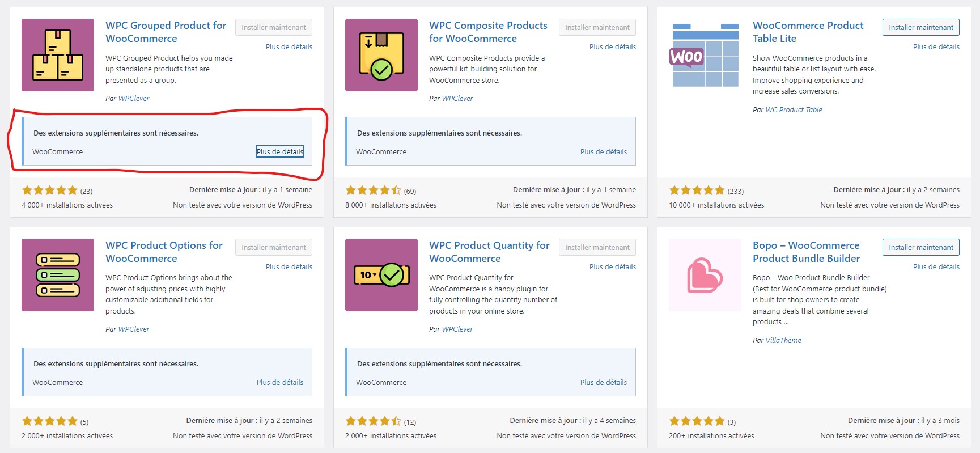980x453 pixels.
Task: Open the WPC Product Quantity plugin icon
Action: tap(381, 275)
